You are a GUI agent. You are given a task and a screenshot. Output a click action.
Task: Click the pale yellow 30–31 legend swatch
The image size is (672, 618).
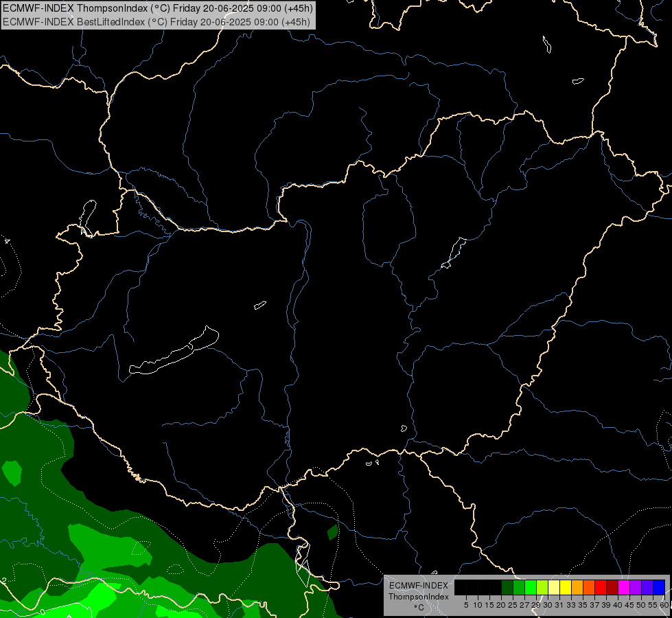point(554,587)
